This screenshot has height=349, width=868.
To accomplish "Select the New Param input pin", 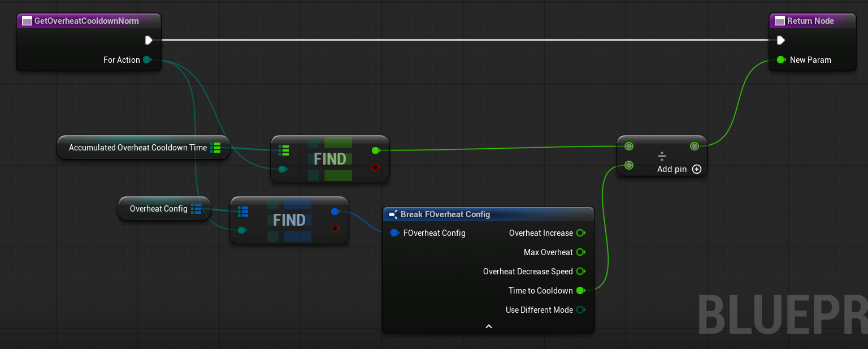I will click(x=780, y=60).
